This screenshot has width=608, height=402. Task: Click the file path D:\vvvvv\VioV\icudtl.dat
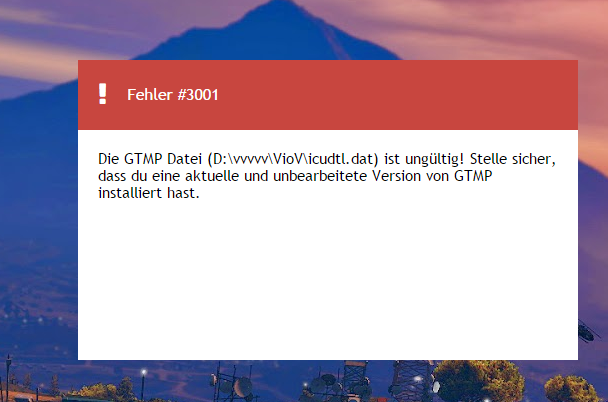click(x=293, y=159)
